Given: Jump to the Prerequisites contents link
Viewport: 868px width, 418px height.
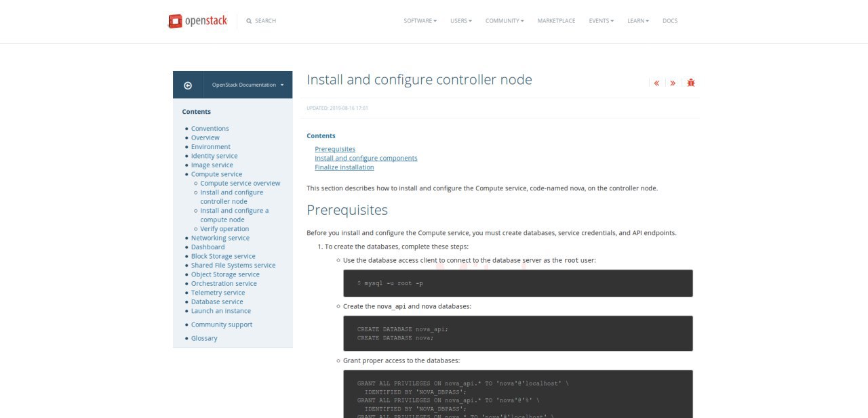Looking at the screenshot, I should [335, 149].
